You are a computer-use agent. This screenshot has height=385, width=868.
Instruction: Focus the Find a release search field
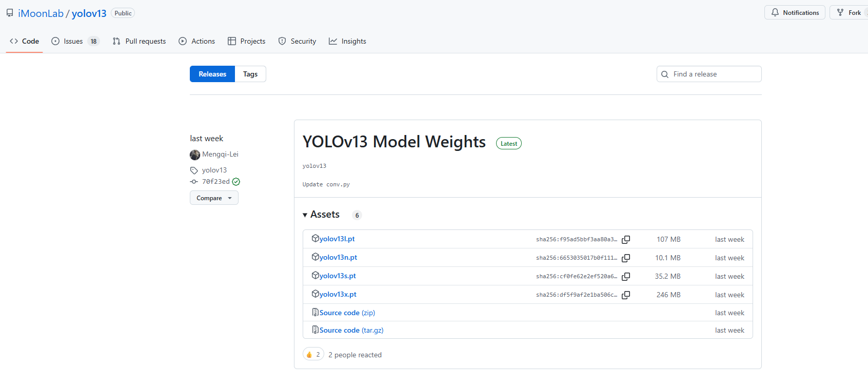(x=709, y=74)
